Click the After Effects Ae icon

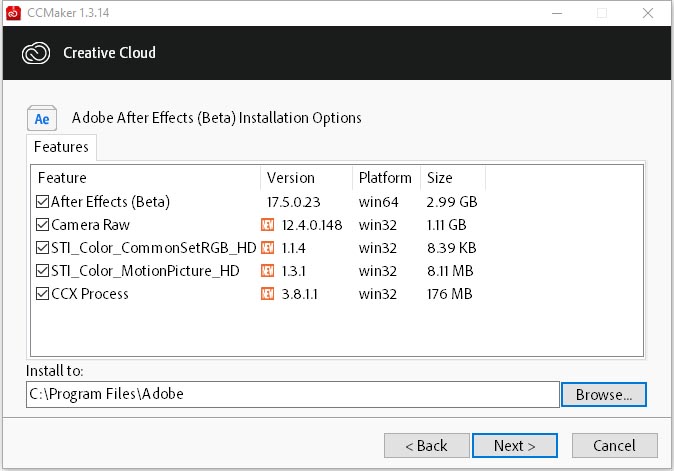pos(42,118)
